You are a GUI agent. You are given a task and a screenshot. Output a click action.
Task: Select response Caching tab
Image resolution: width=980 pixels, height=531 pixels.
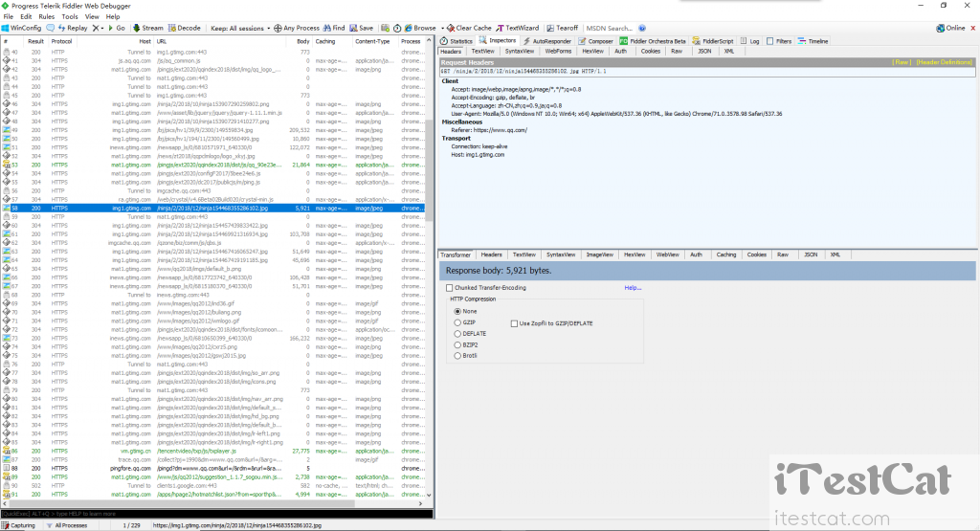click(725, 254)
